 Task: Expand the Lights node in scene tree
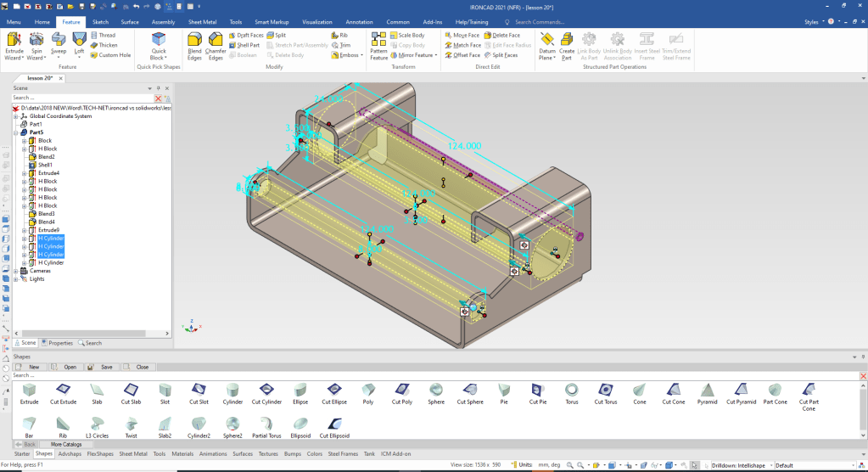[x=16, y=278]
